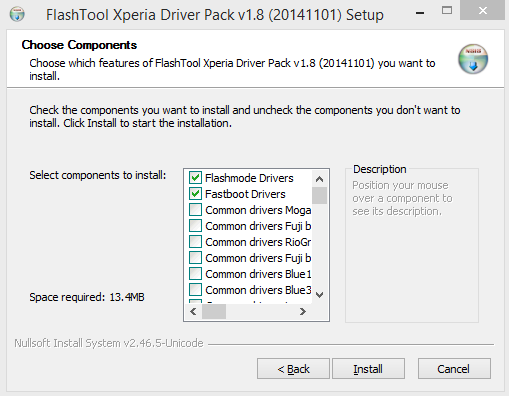Click the installer icon in the title bar
The height and width of the screenshot is (396, 509).
17,14
